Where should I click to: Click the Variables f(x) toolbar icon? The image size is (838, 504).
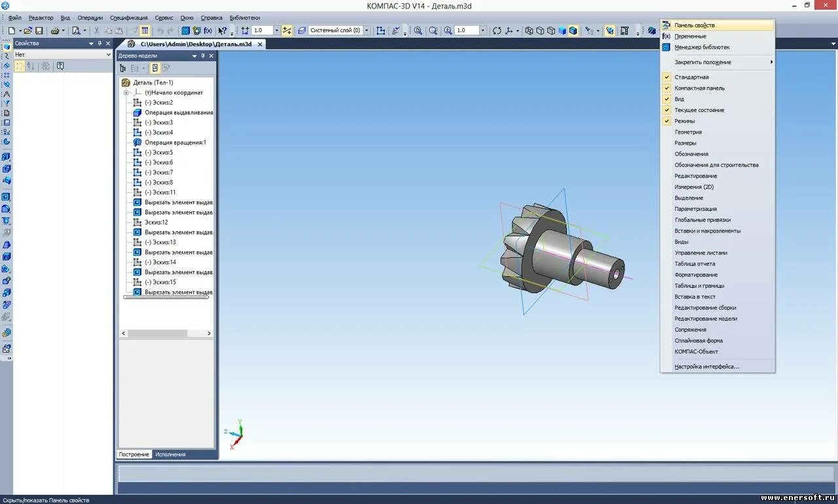(x=208, y=31)
